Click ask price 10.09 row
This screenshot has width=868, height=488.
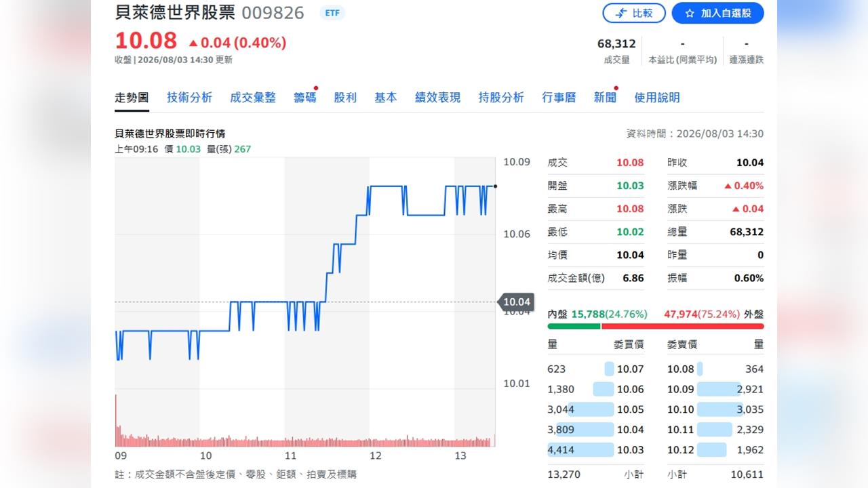pyautogui.click(x=715, y=389)
